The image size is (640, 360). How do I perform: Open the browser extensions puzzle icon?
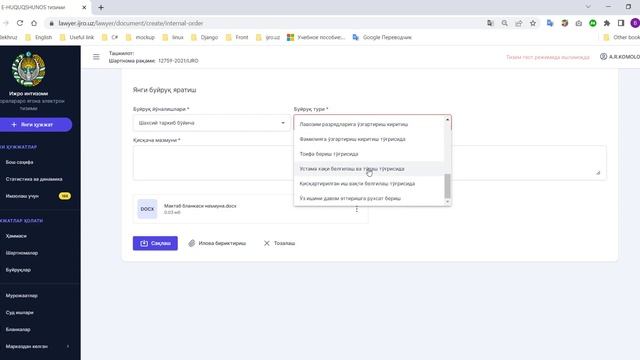[x=607, y=23]
